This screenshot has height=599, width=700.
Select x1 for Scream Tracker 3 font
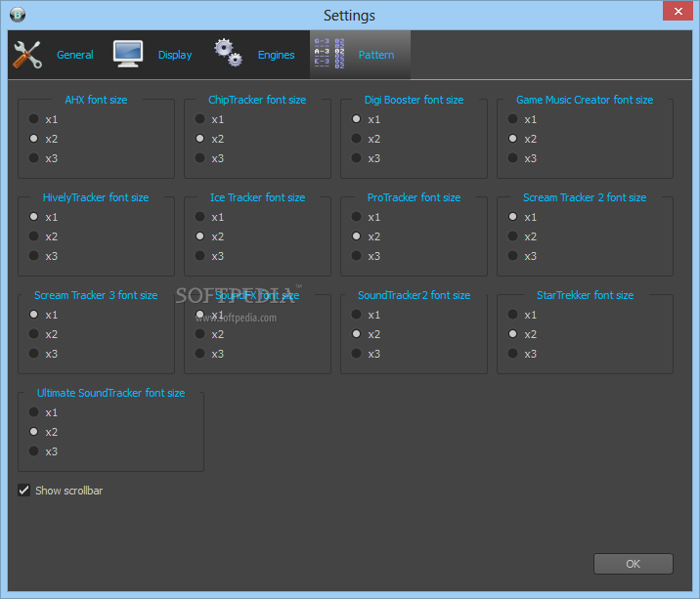33,315
